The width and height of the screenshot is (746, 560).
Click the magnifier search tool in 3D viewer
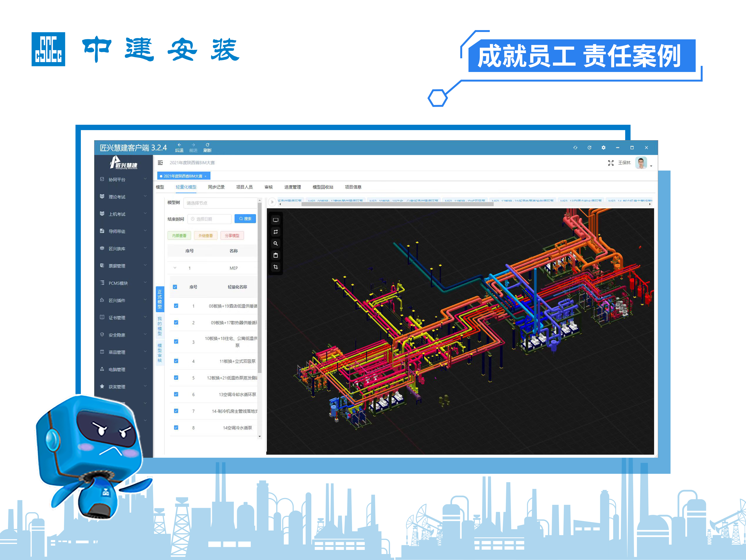(276, 243)
